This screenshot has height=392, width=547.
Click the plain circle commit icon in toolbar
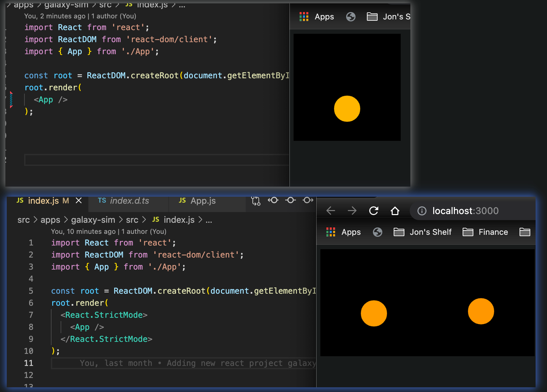291,200
